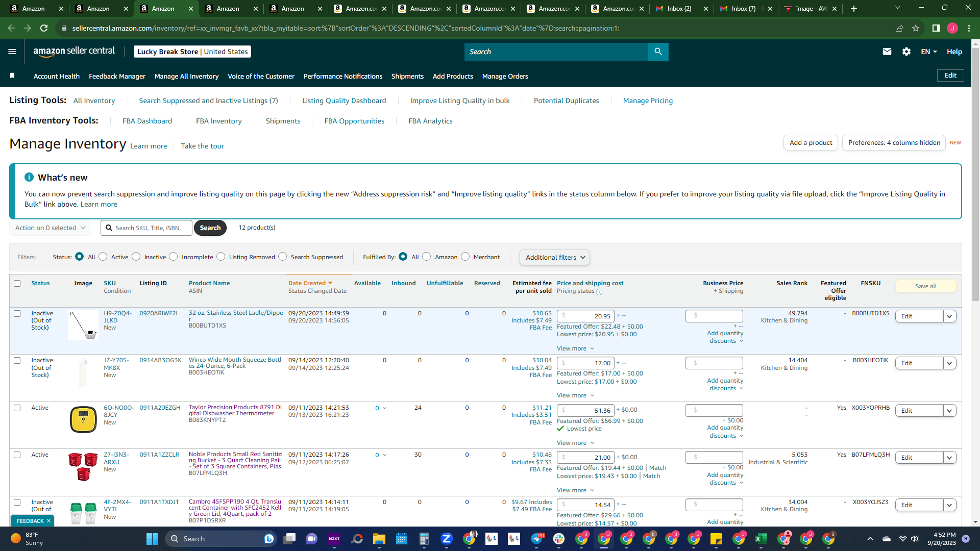The height and width of the screenshot is (551, 980).
Task: Reload the page with browser refresh icon
Action: [44, 28]
